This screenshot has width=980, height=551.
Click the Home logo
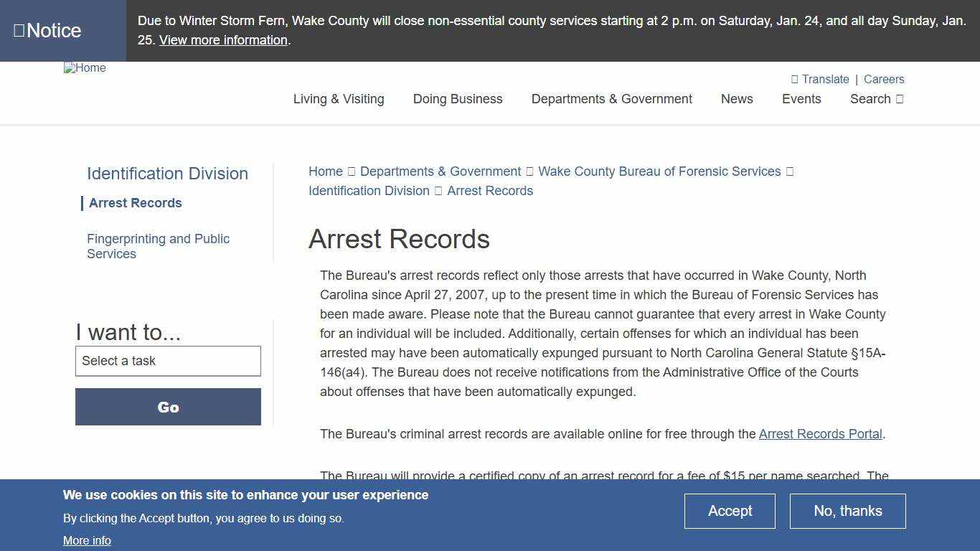coord(85,68)
